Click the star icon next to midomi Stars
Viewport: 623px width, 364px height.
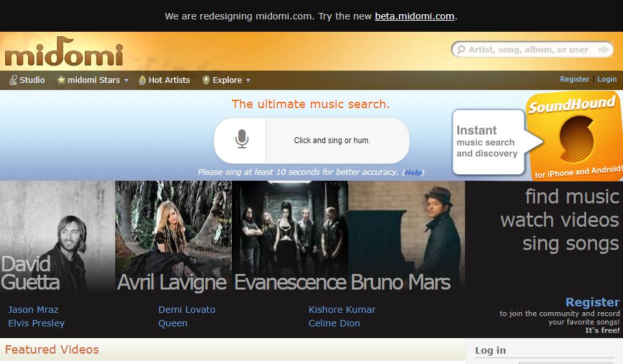click(x=61, y=80)
